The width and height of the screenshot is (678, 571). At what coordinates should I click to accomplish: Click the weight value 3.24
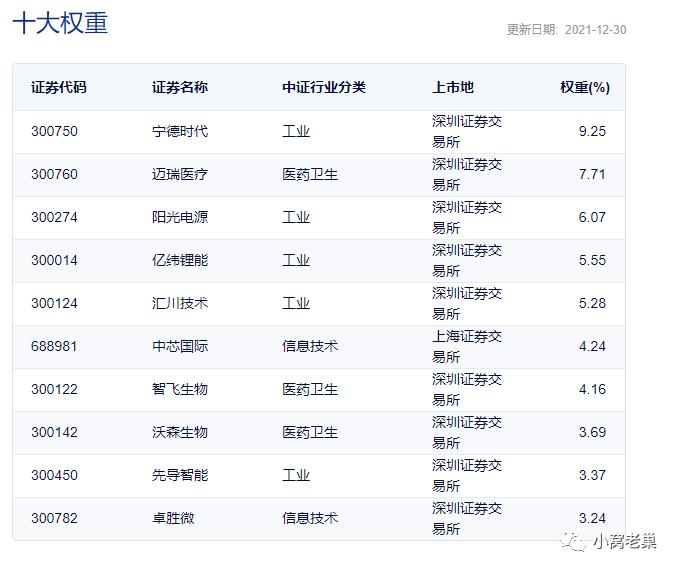click(592, 518)
